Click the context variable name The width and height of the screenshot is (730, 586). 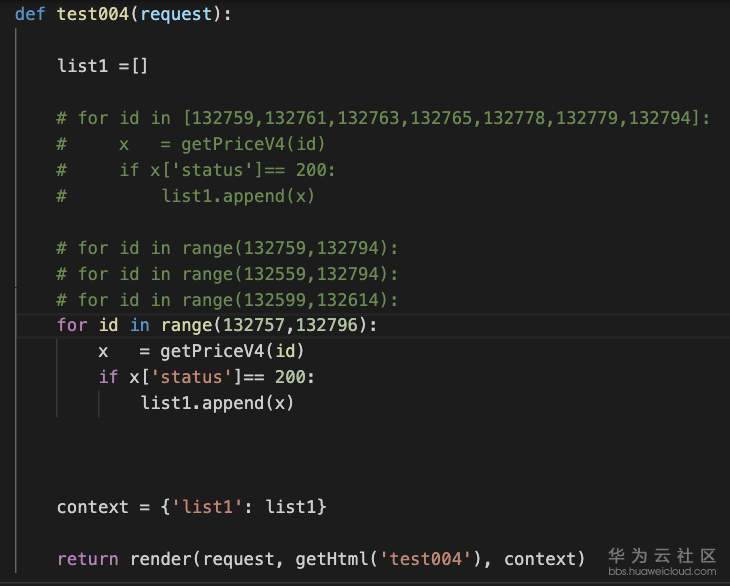93,507
